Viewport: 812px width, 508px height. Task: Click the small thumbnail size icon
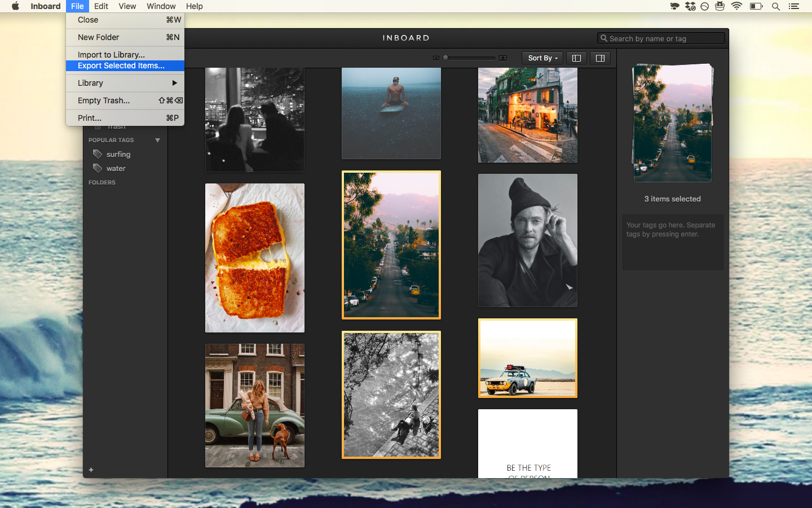click(x=435, y=58)
